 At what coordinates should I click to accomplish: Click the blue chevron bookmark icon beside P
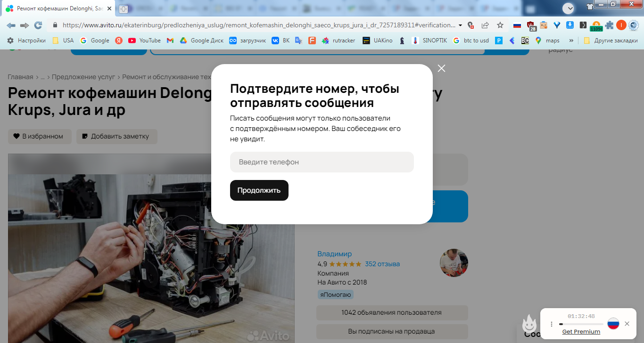pos(512,41)
